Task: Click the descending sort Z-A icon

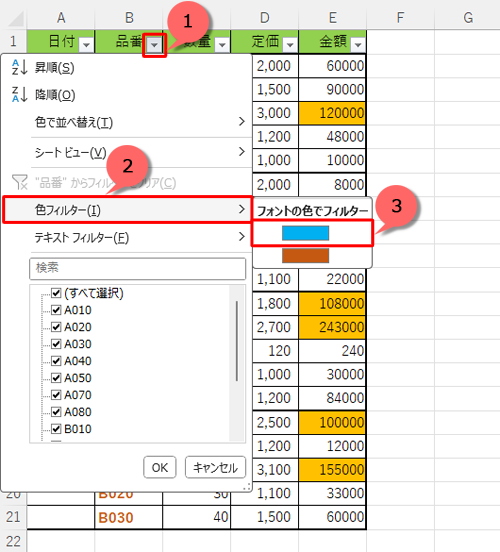Action: [x=19, y=94]
